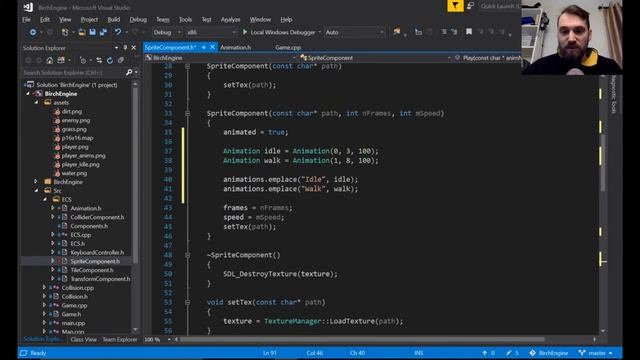The image size is (640, 360).
Task: Click the BirchEngine repository in status bar
Action: (549, 353)
